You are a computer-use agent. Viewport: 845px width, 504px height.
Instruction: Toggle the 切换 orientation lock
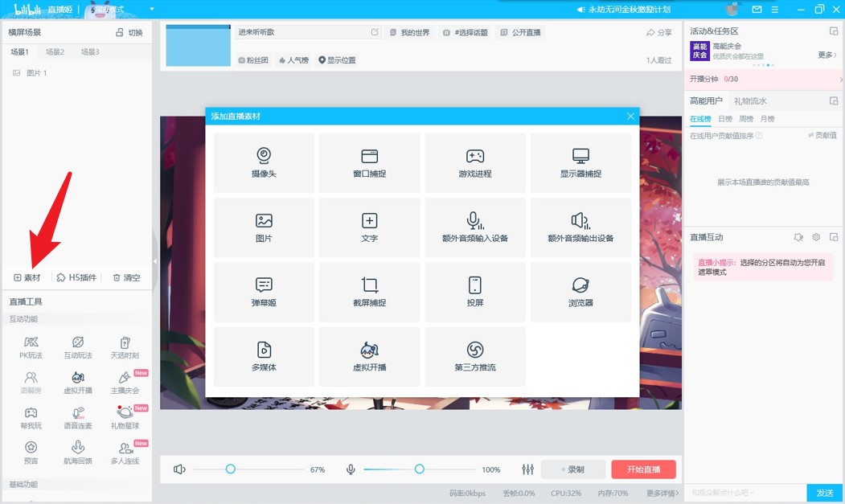(x=129, y=33)
